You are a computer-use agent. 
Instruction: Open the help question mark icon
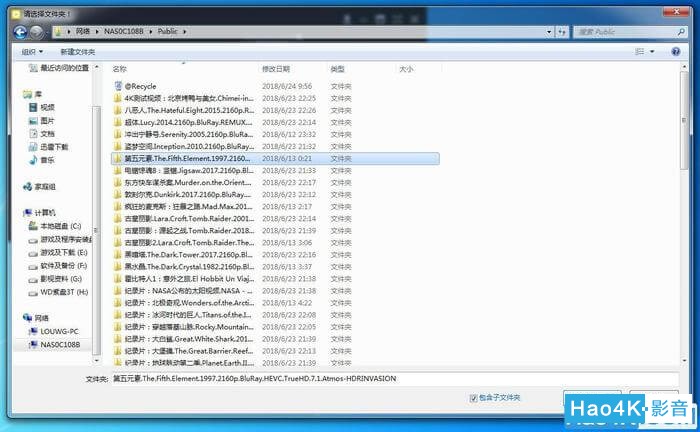click(675, 52)
